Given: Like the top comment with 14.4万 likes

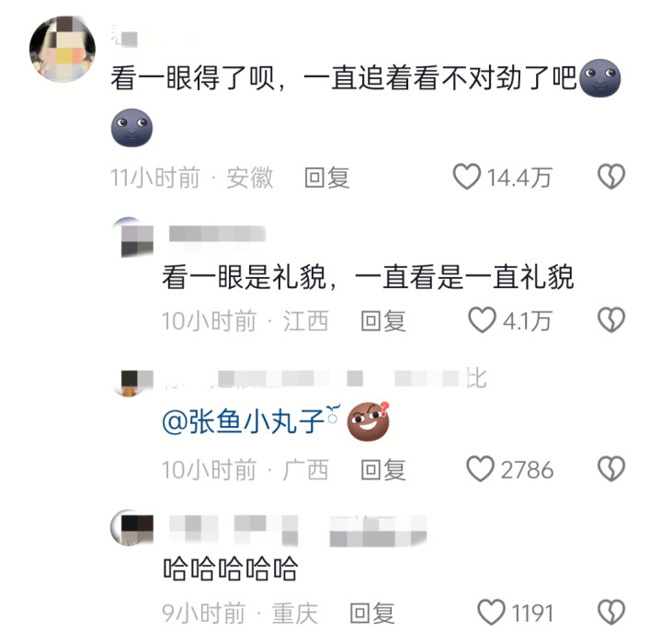Looking at the screenshot, I should point(467,177).
